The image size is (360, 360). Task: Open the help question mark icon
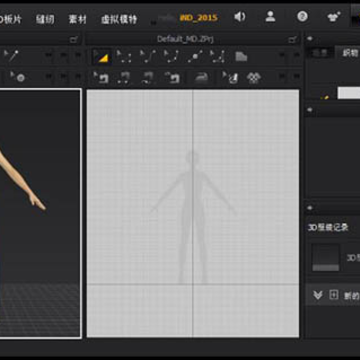[x=302, y=17]
